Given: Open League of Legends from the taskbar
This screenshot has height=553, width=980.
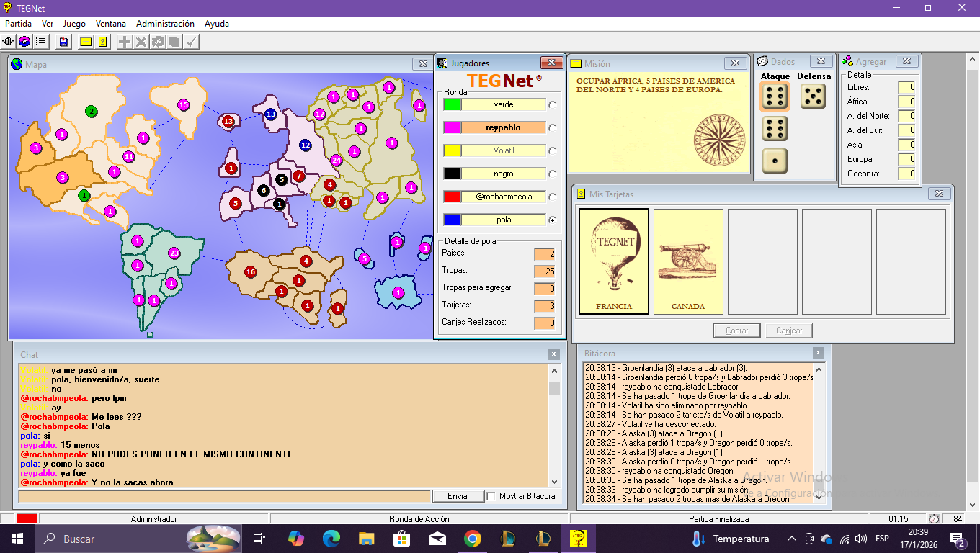Looking at the screenshot, I should click(508, 539).
